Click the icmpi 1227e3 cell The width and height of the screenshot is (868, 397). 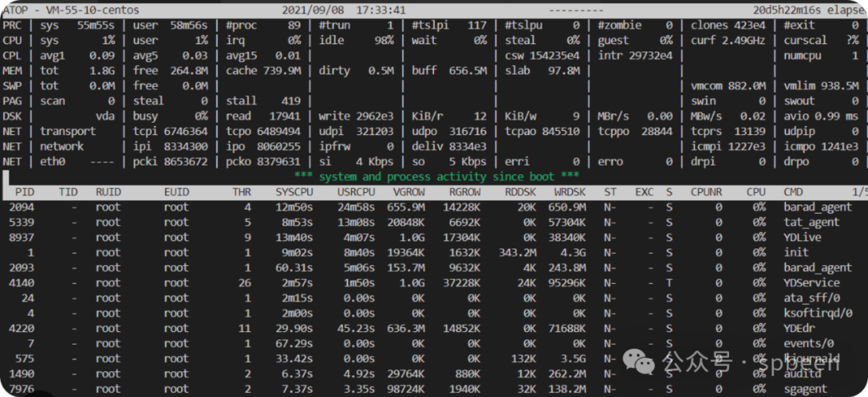tap(728, 147)
